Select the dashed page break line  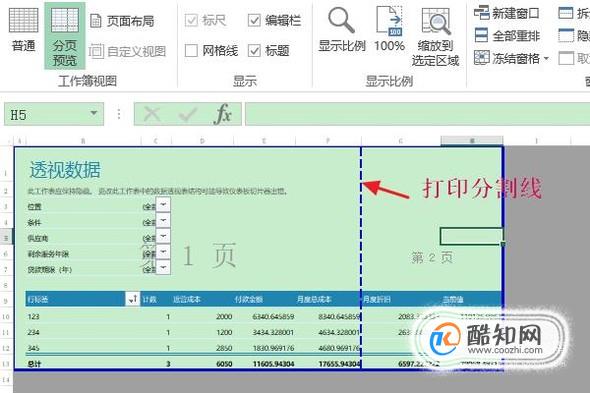[361, 257]
